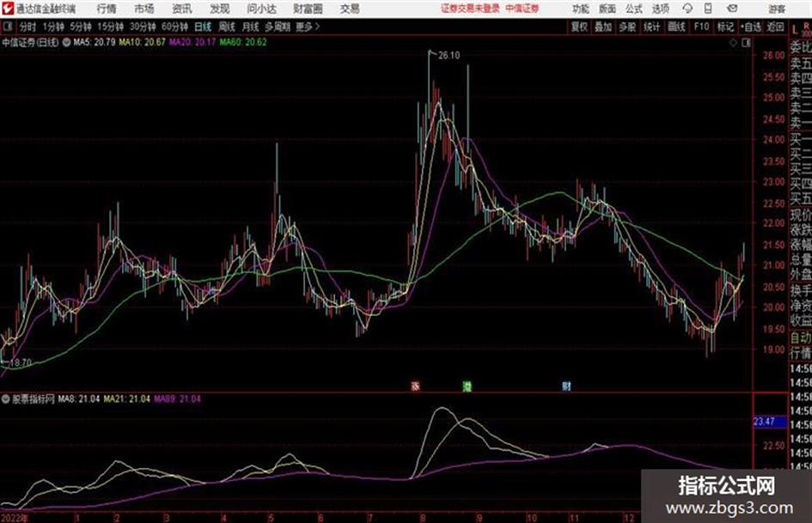Click the 18.70 low price label
This screenshot has width=812, height=523.
click(21, 363)
